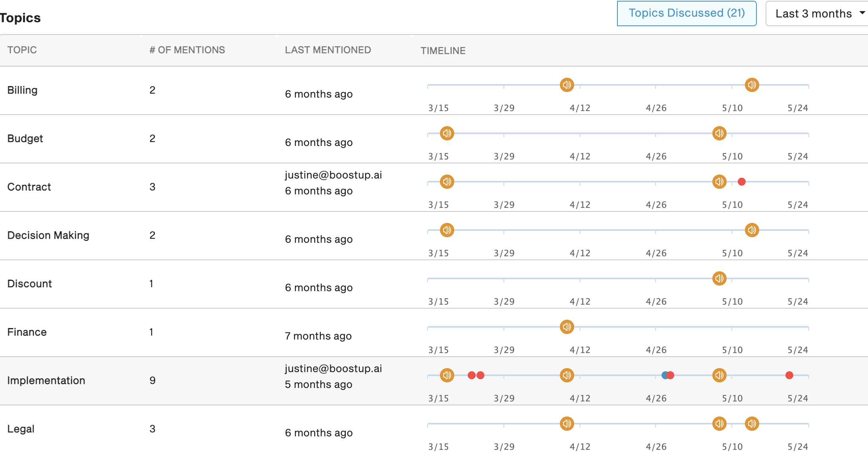Click mention count 2 for Billing
The height and width of the screenshot is (453, 868).
[x=152, y=90]
